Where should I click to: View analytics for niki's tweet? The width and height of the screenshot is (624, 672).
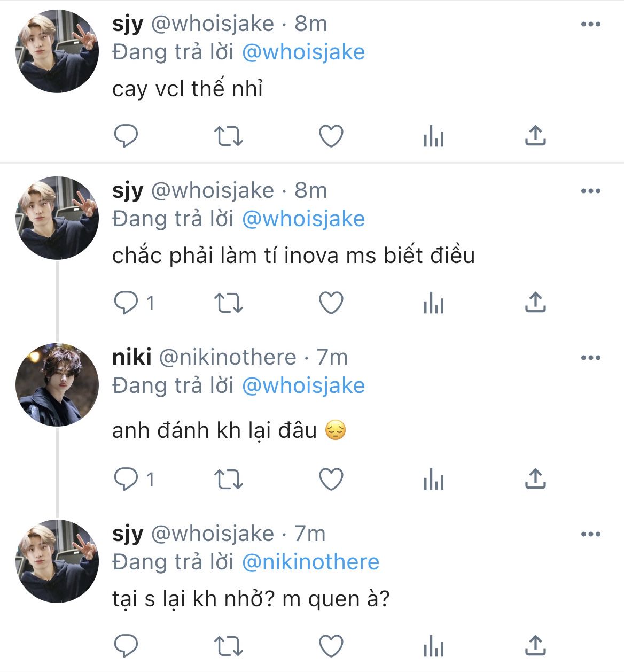433,480
